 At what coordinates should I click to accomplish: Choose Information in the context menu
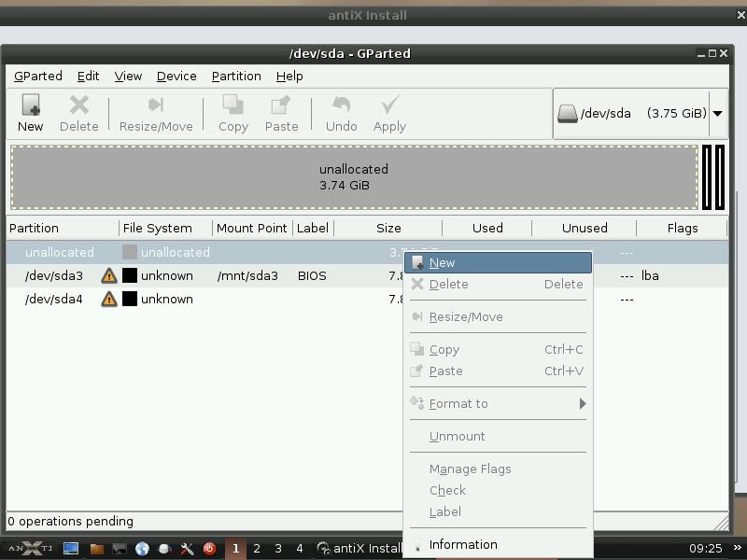coord(499,545)
